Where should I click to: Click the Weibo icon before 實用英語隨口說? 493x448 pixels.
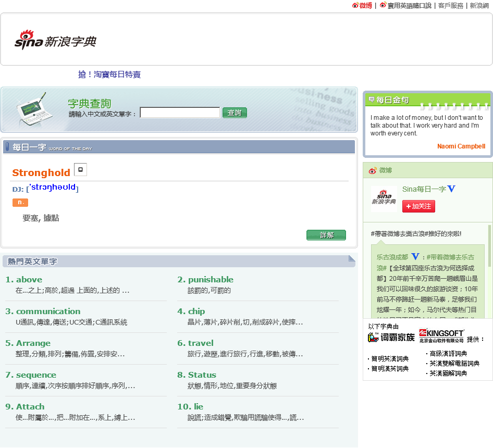coord(383,5)
